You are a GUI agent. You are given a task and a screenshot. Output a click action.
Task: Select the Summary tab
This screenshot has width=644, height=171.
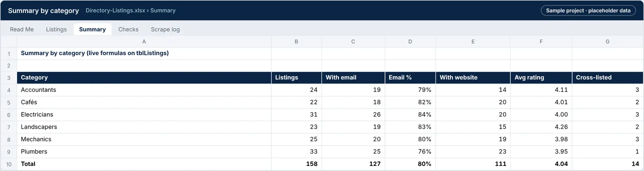click(92, 29)
